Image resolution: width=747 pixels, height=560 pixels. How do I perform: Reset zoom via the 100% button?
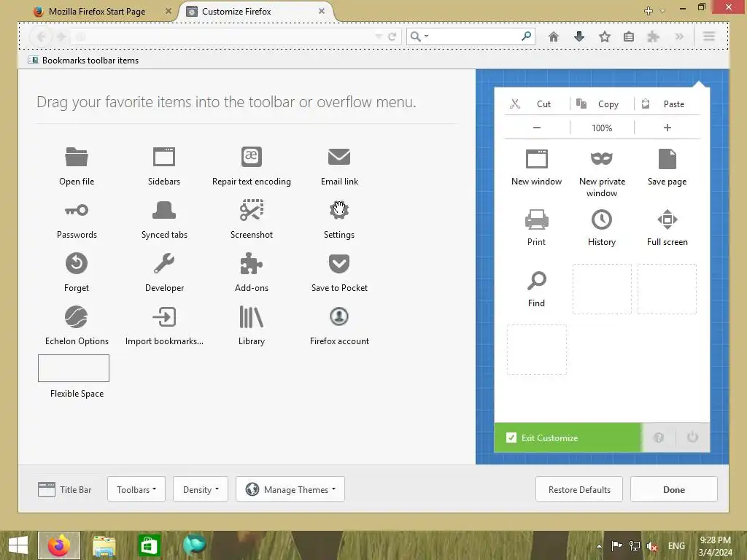pyautogui.click(x=602, y=128)
